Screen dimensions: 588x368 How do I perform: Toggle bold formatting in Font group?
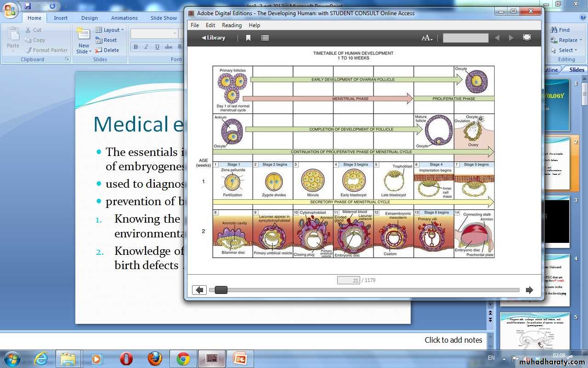(136, 47)
